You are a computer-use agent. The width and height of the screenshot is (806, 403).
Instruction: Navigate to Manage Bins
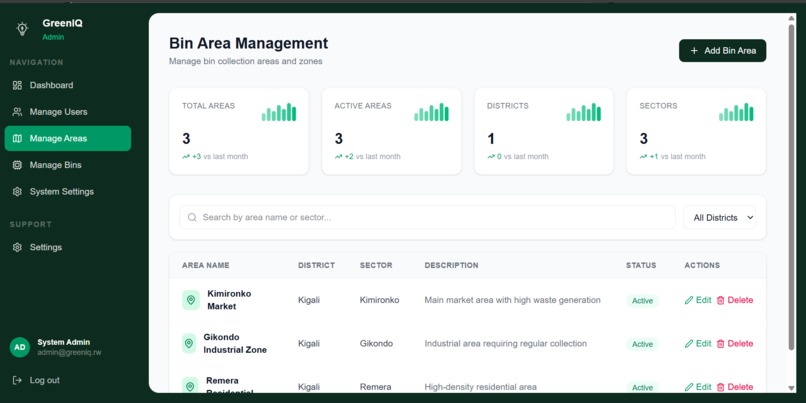[x=68, y=165]
